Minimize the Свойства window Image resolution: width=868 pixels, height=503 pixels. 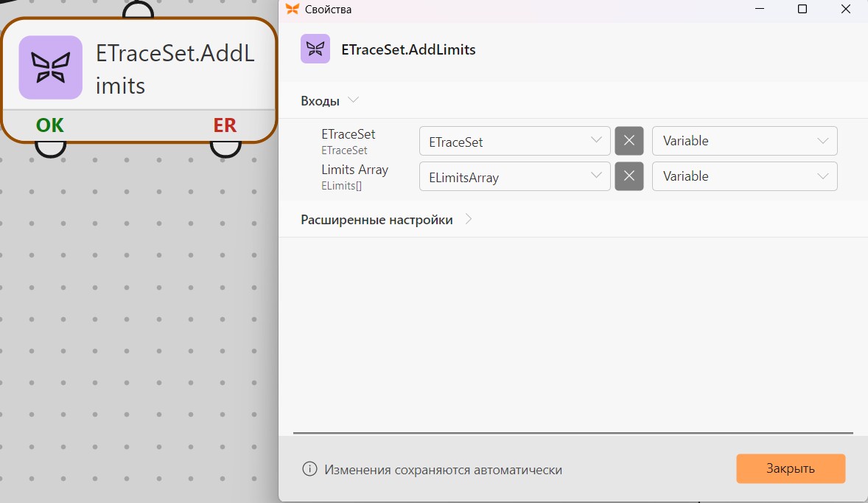point(760,9)
